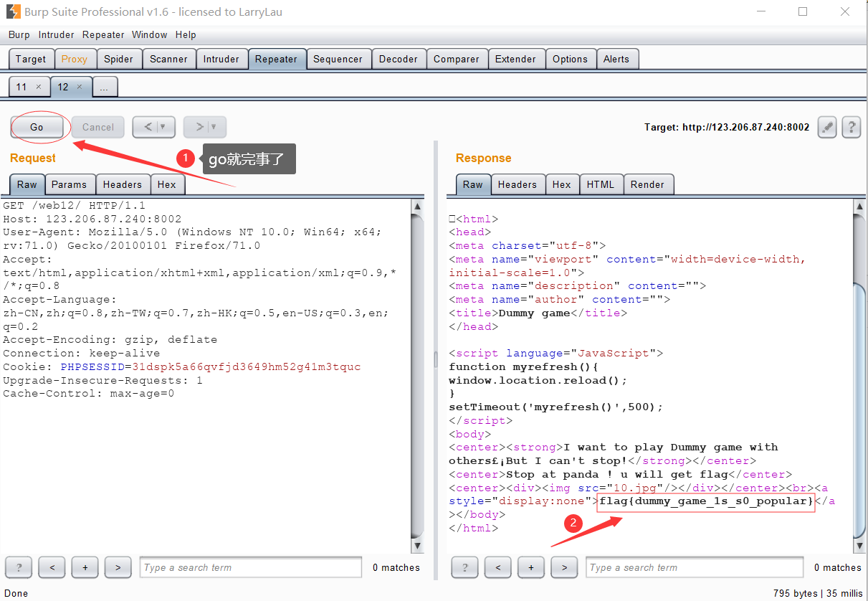Jump to previous request search match
This screenshot has width=868, height=601.
click(x=52, y=567)
